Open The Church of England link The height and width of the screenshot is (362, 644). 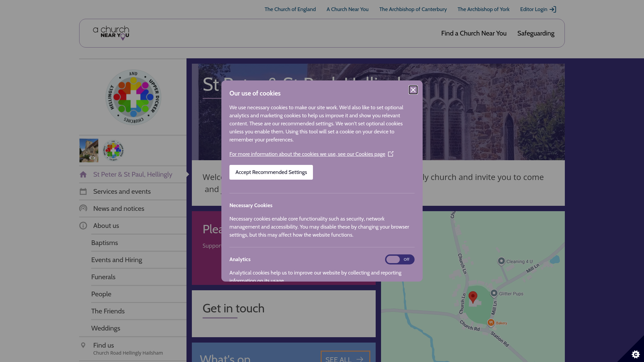point(290,9)
